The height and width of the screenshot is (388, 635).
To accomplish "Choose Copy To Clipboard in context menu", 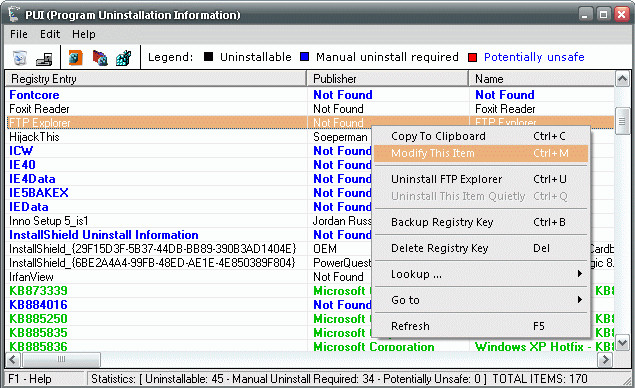I will click(481, 136).
